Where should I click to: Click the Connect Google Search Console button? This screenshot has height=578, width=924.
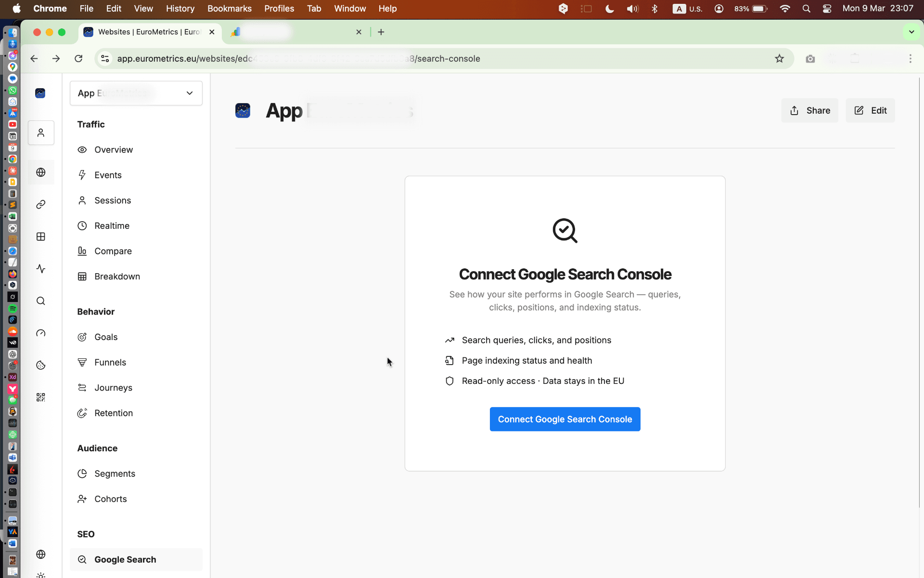[x=565, y=419]
